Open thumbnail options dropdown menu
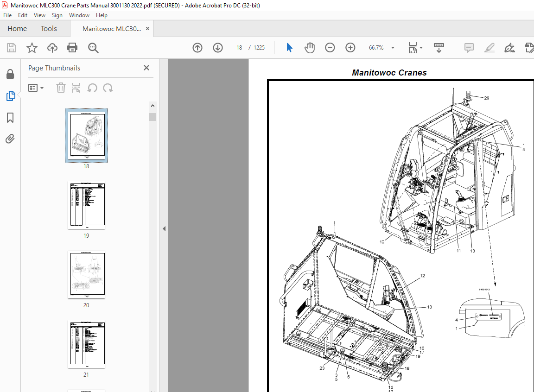Screen dimensions: 534x392 click(x=36, y=88)
